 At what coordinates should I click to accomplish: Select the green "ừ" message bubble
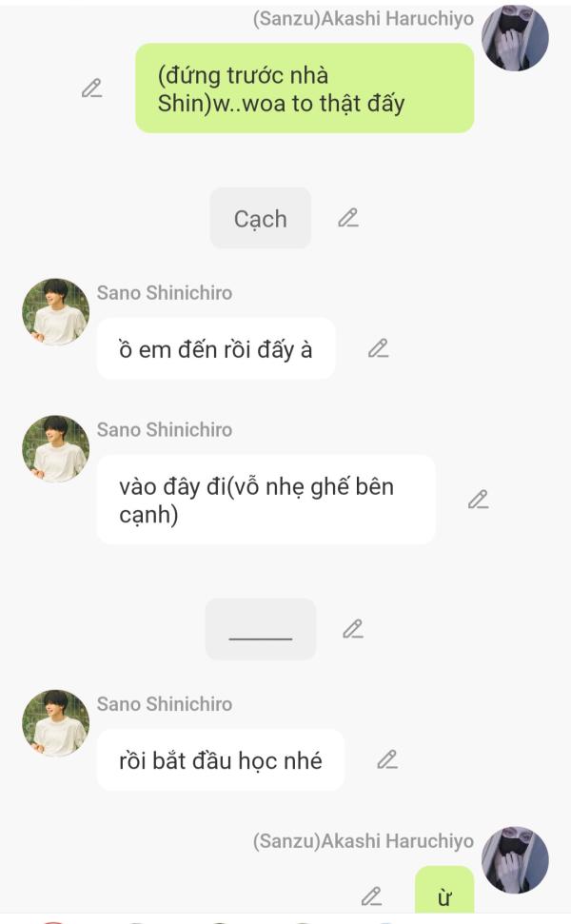(x=444, y=895)
